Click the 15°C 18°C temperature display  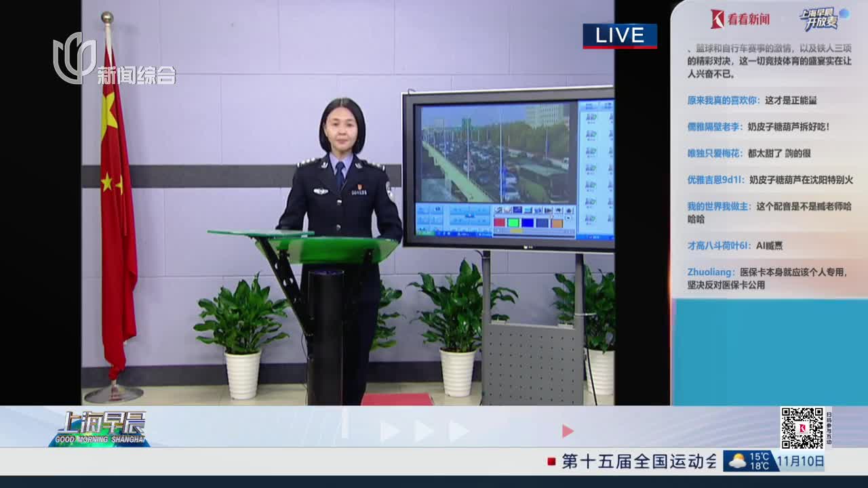[x=759, y=462]
